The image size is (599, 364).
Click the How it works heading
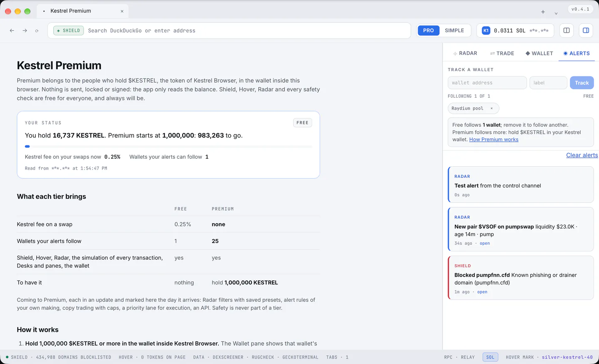click(37, 330)
